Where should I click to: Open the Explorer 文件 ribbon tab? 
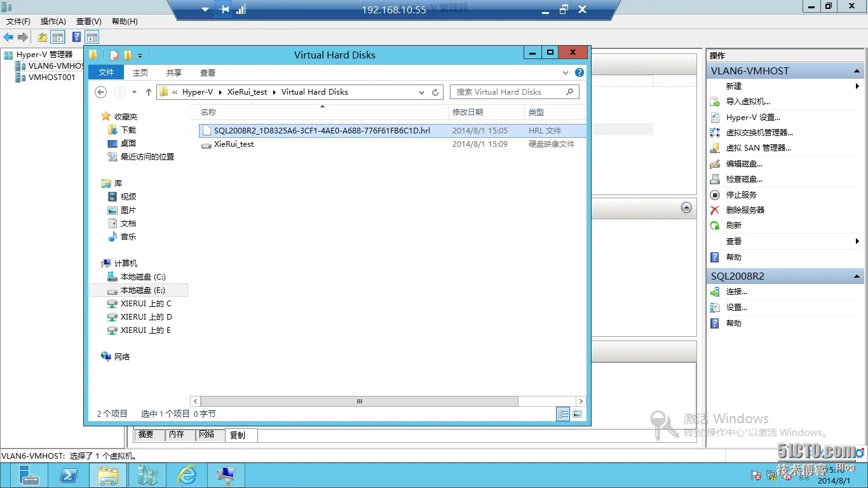point(106,72)
